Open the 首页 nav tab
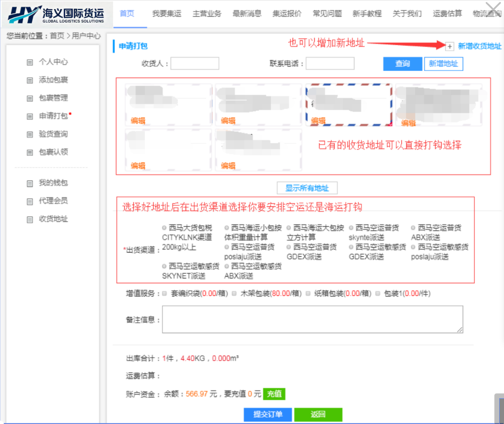 pos(127,13)
